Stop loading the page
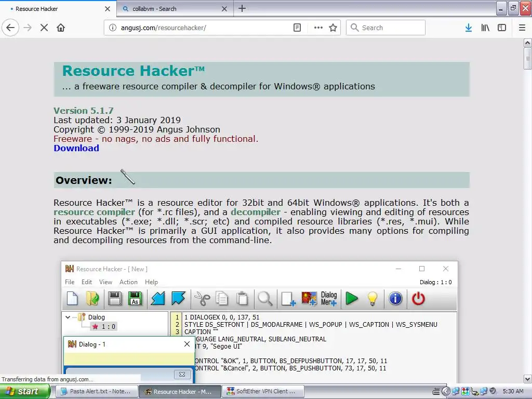Screen dimensions: 532x399 (44, 28)
